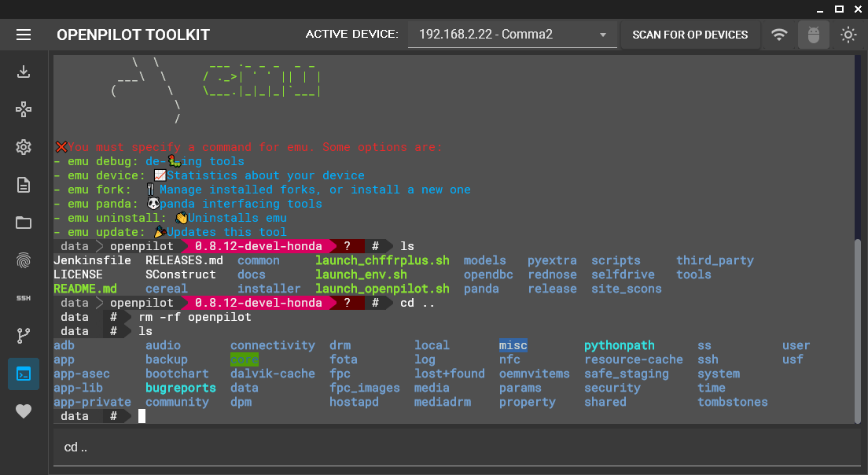
Task: Click 'app-private' directory name
Action: tap(93, 403)
